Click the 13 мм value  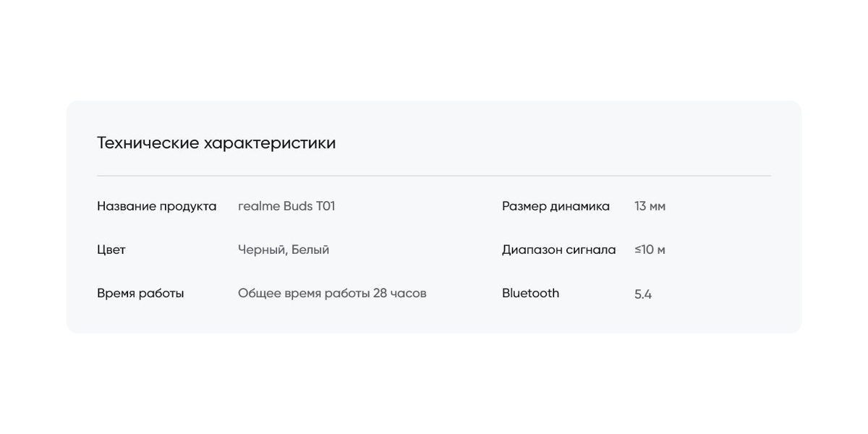[x=650, y=206]
